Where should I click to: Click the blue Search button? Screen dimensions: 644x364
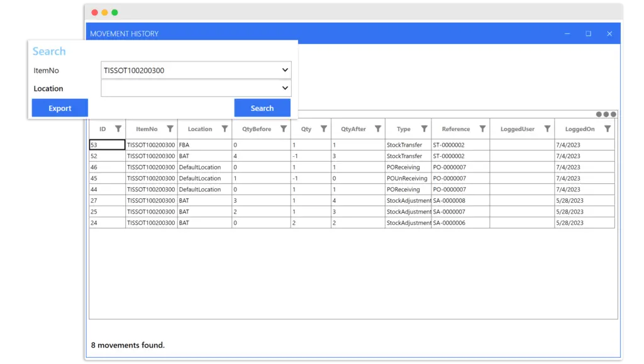tap(262, 108)
